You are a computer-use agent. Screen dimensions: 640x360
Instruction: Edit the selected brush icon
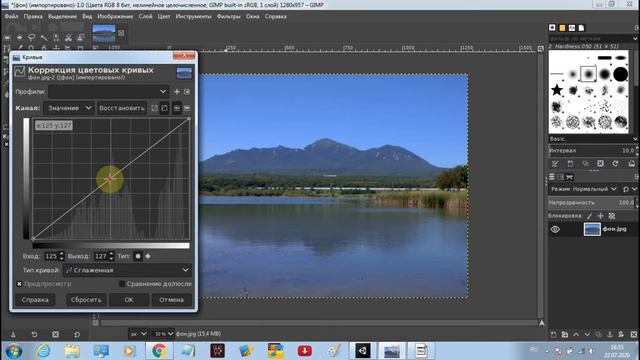[x=555, y=164]
